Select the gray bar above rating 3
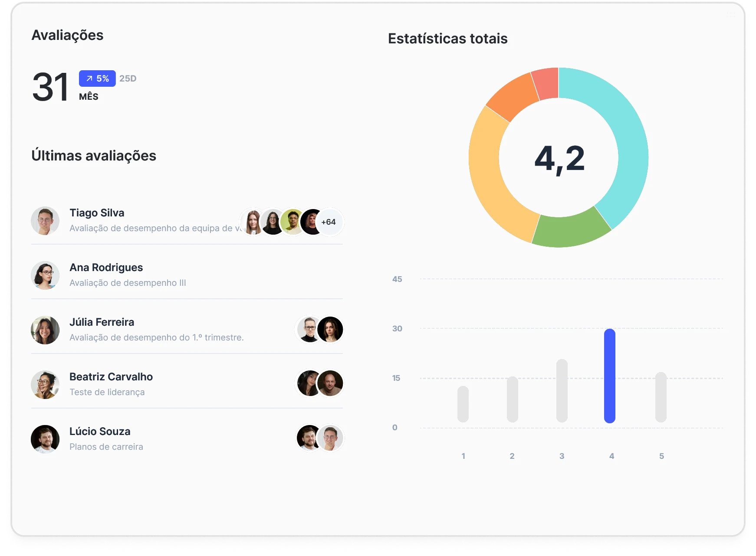The height and width of the screenshot is (556, 756). (562, 391)
